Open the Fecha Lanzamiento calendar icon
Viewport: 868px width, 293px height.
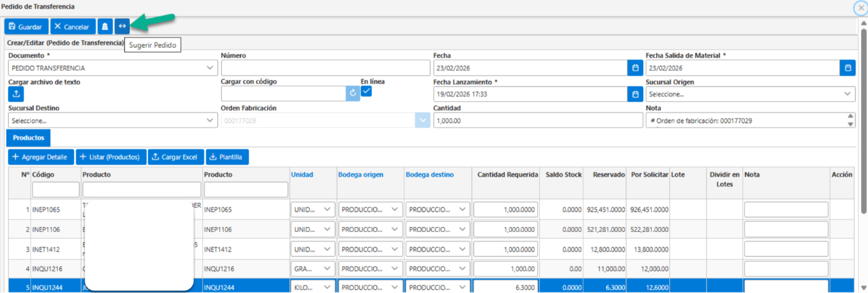point(635,94)
